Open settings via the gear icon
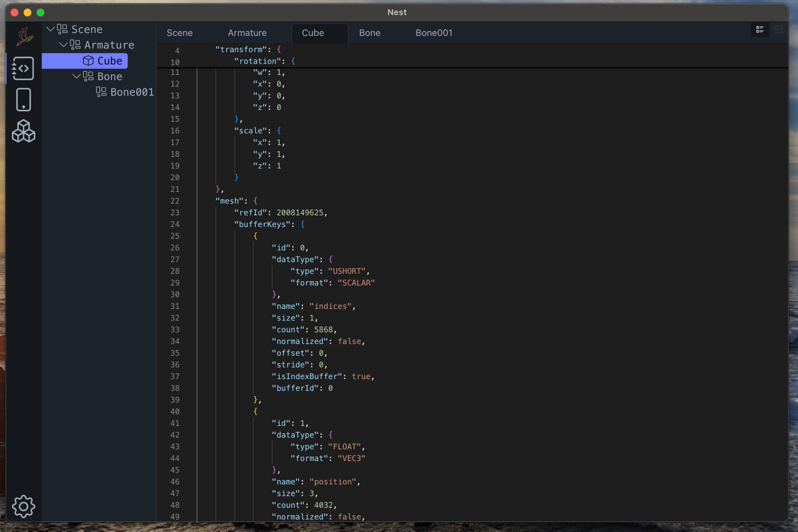Image resolution: width=798 pixels, height=532 pixels. 23,506
